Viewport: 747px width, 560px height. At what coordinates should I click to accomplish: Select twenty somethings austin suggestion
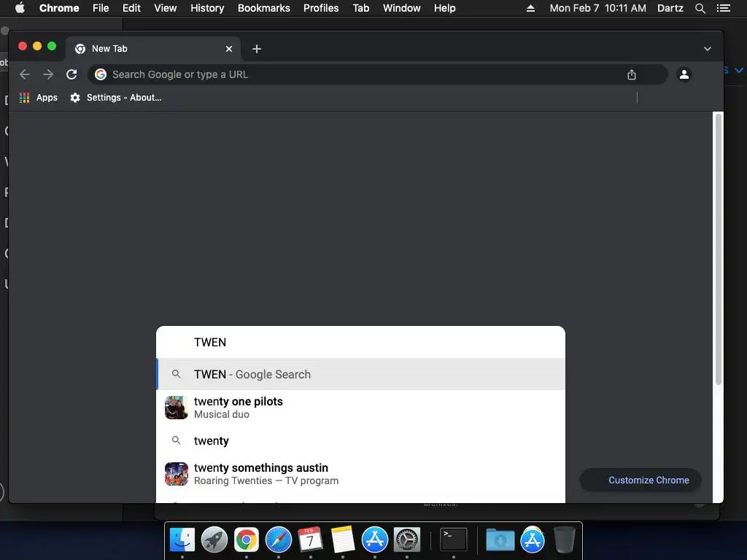click(360, 474)
